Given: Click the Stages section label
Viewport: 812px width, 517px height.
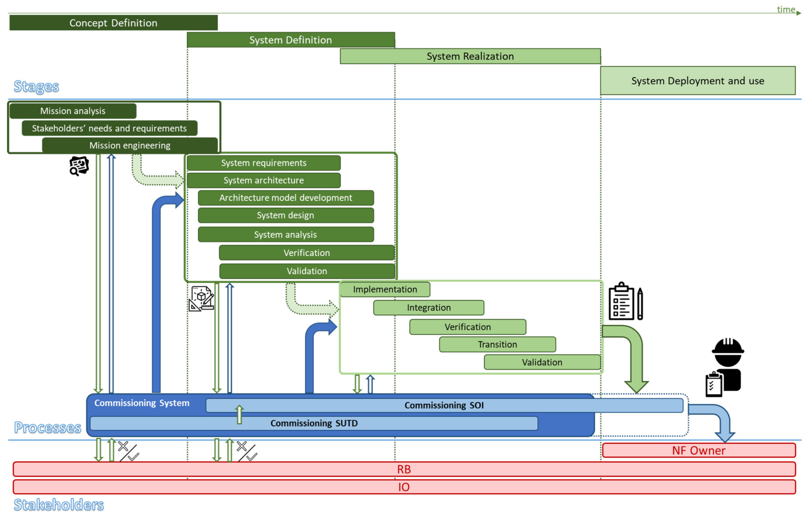Looking at the screenshot, I should click(36, 86).
